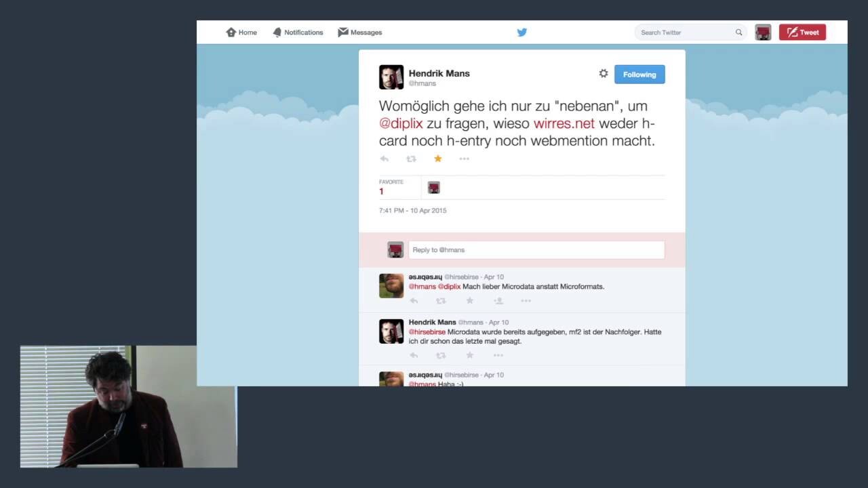Open the gear settings dropdown
The width and height of the screenshot is (868, 488).
(x=604, y=74)
